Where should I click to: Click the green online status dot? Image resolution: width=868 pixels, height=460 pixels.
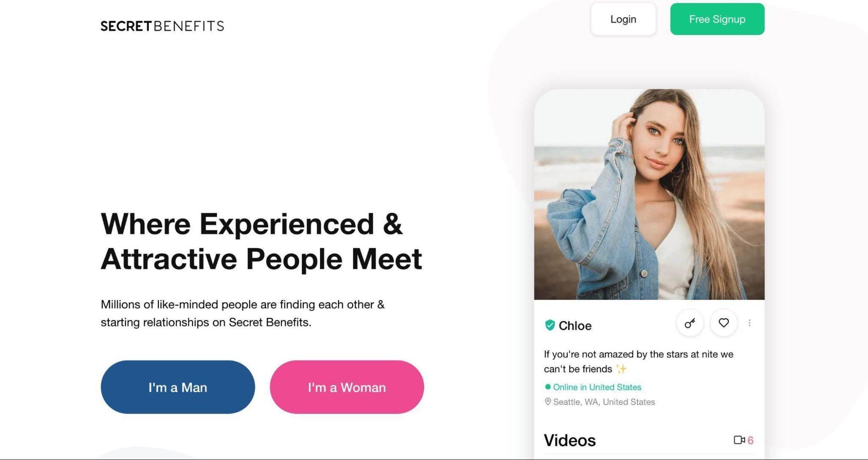point(548,387)
